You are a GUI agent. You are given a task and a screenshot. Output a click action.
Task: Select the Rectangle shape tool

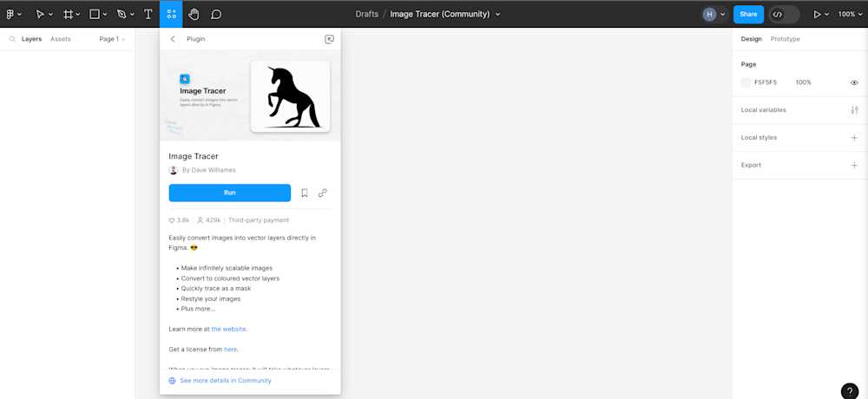pos(95,15)
